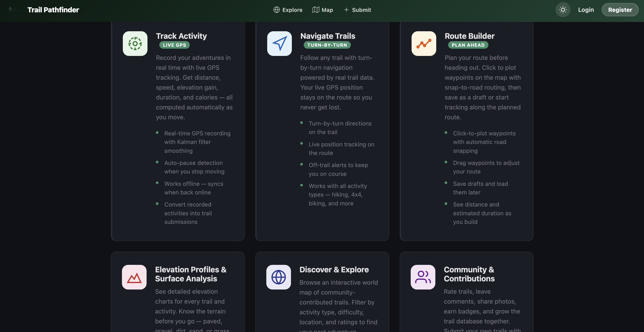Click the Trail Pathfinder site title
This screenshot has width=644, height=332.
point(53,10)
